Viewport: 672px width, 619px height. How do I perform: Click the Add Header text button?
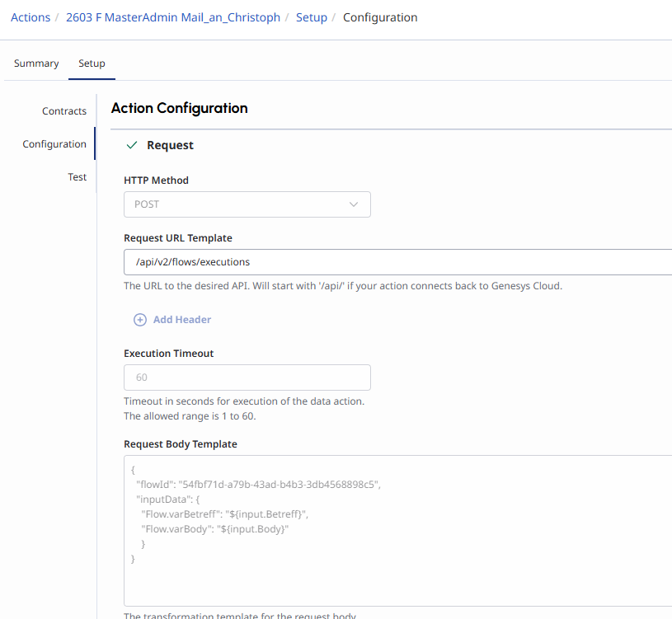coord(182,320)
